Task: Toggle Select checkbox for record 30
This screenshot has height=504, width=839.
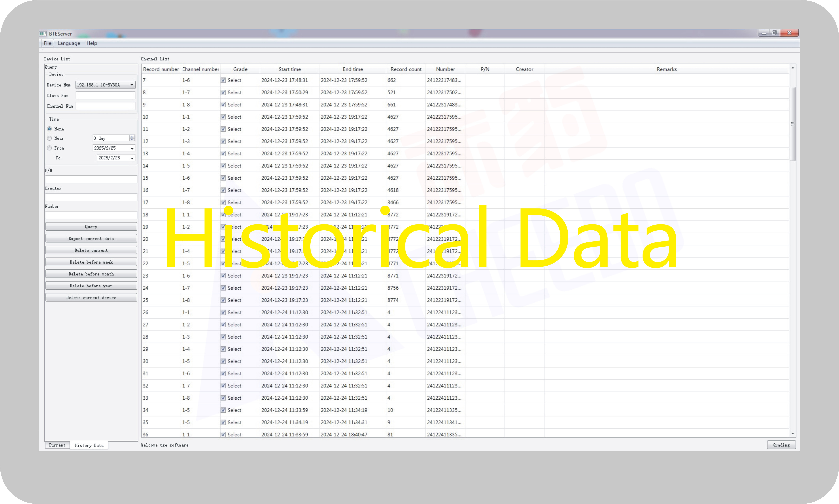Action: tap(223, 361)
